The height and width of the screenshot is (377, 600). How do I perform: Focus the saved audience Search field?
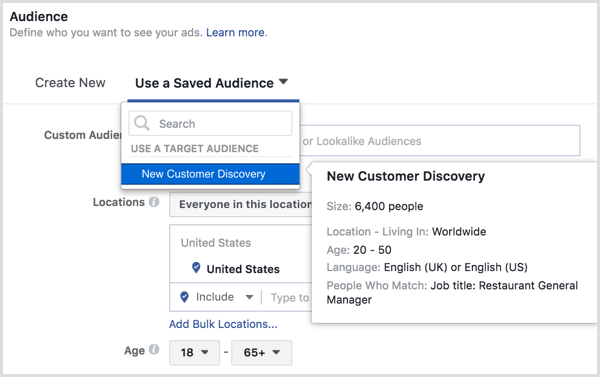pos(210,123)
